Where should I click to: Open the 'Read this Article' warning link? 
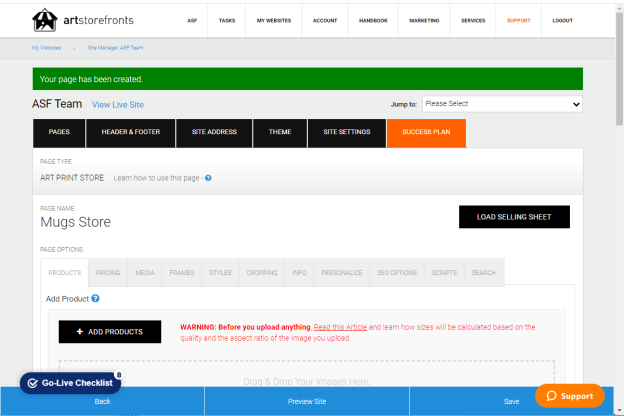[340, 327]
